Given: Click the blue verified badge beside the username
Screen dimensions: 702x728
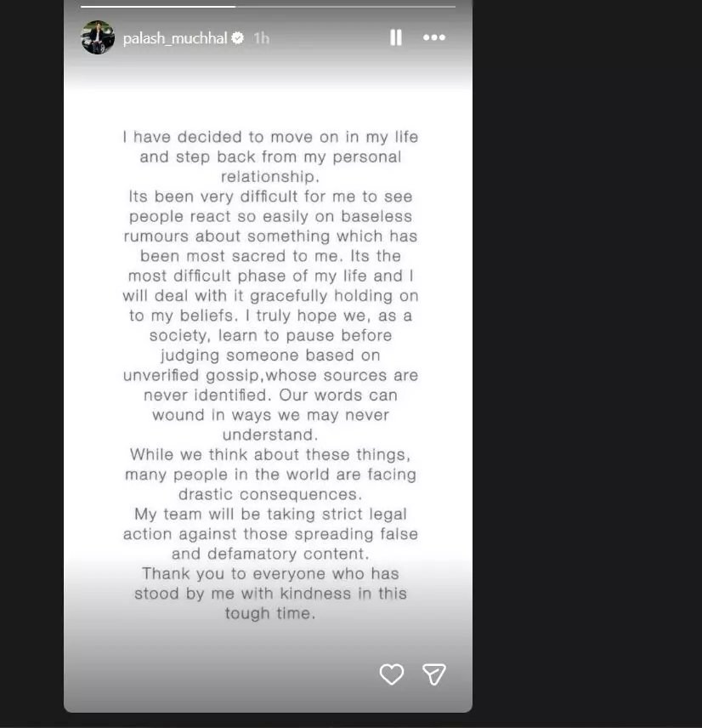Looking at the screenshot, I should click(238, 38).
